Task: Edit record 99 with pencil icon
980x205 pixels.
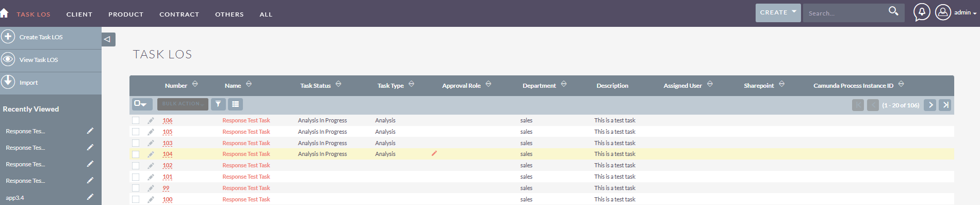Action: 151,188
